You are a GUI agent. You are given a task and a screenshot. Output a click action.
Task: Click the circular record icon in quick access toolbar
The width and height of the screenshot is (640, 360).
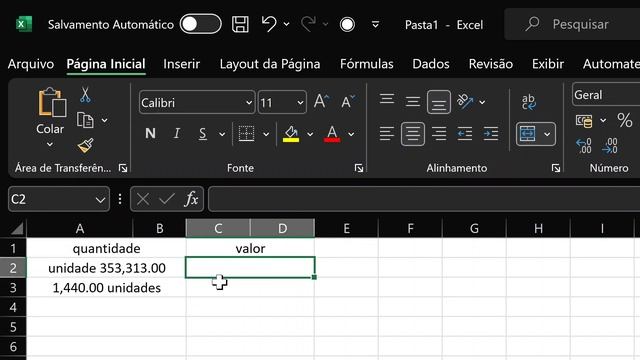(x=347, y=24)
